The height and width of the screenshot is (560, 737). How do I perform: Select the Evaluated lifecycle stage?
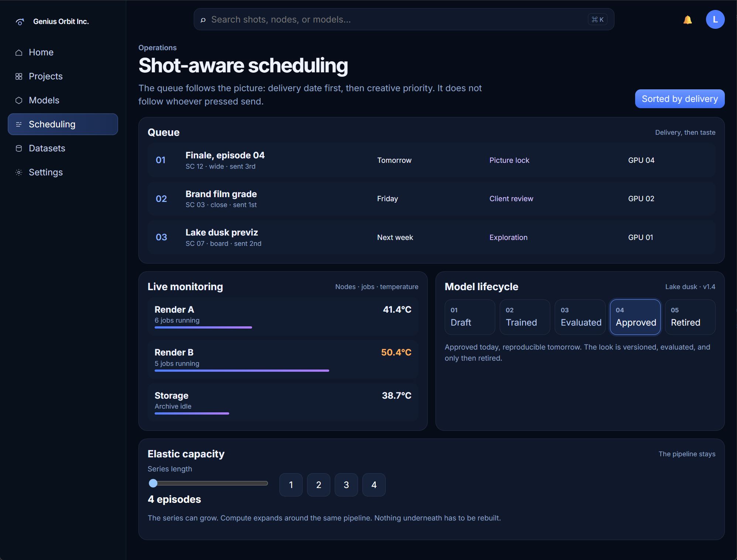click(580, 317)
